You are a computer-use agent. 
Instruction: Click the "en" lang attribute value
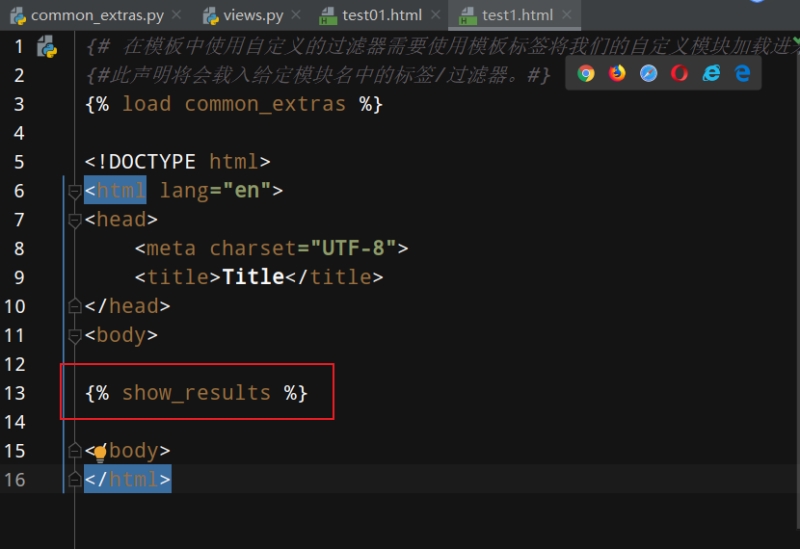[246, 190]
